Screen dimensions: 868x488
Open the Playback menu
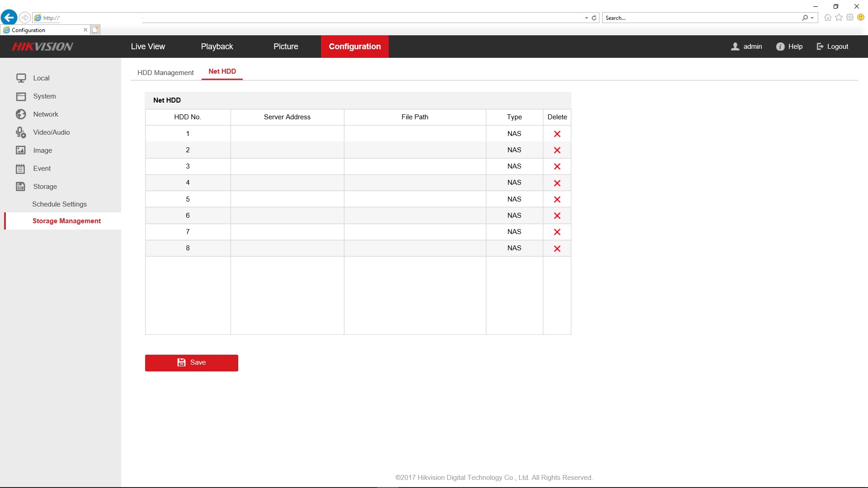point(217,47)
